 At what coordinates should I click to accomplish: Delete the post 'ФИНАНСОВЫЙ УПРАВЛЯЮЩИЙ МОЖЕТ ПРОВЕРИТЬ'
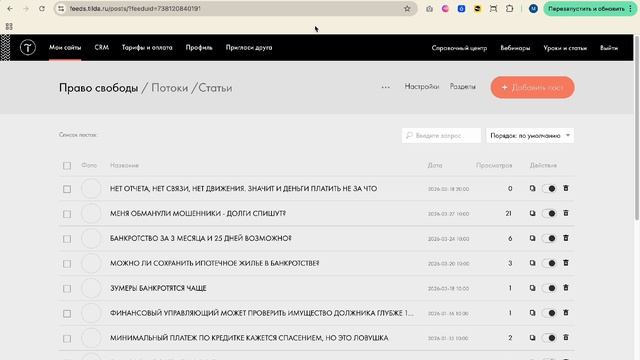(566, 313)
